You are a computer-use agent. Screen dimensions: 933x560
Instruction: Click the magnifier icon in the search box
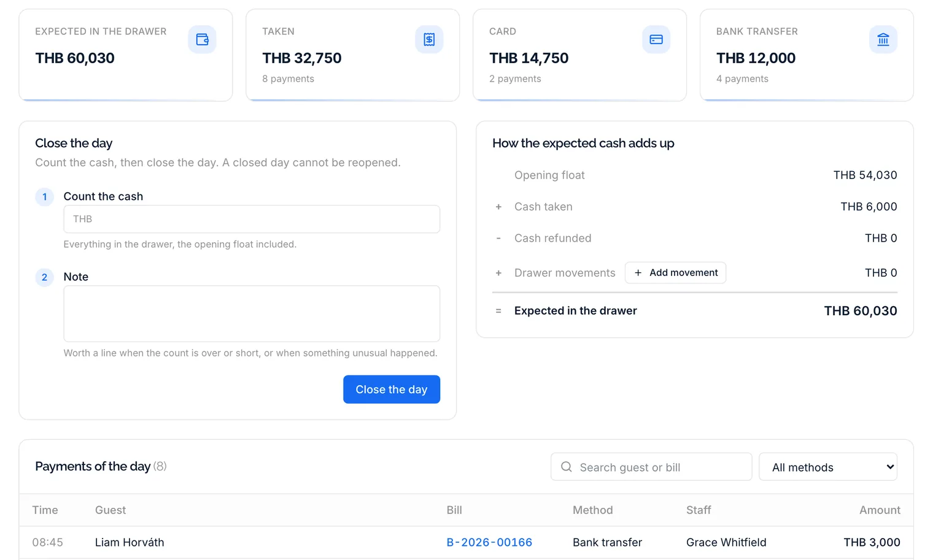point(567,467)
